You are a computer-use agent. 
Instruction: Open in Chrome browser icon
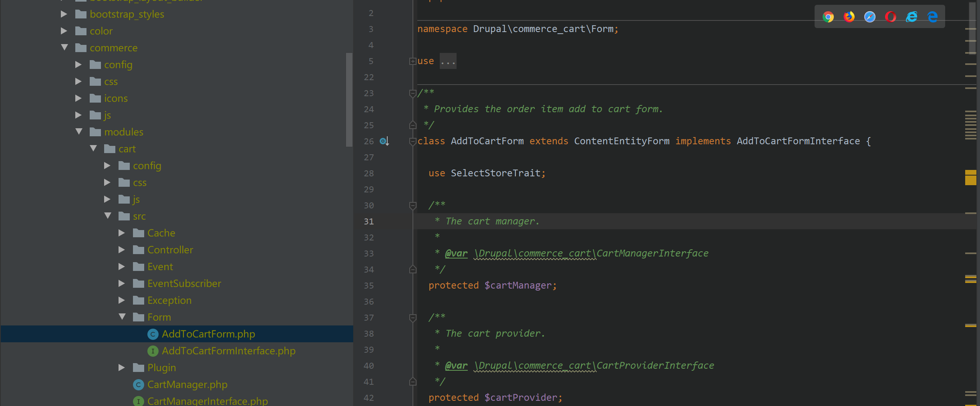[828, 17]
